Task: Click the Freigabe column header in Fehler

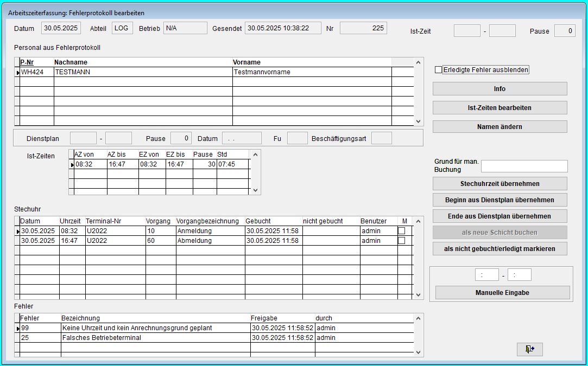Action: pyautogui.click(x=282, y=318)
